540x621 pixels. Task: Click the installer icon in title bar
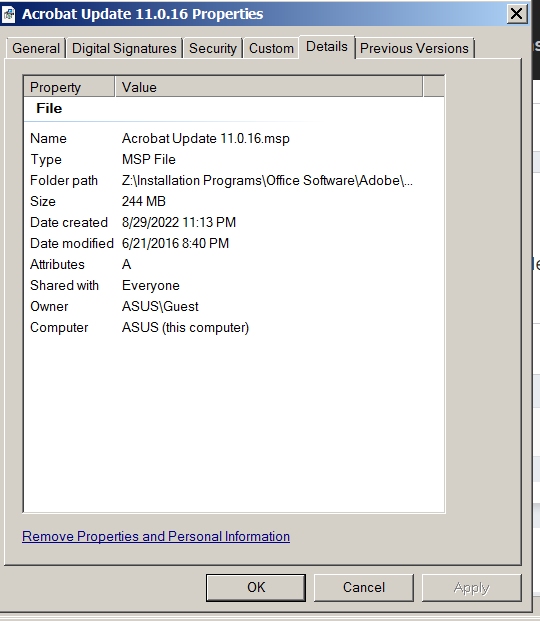coord(9,14)
